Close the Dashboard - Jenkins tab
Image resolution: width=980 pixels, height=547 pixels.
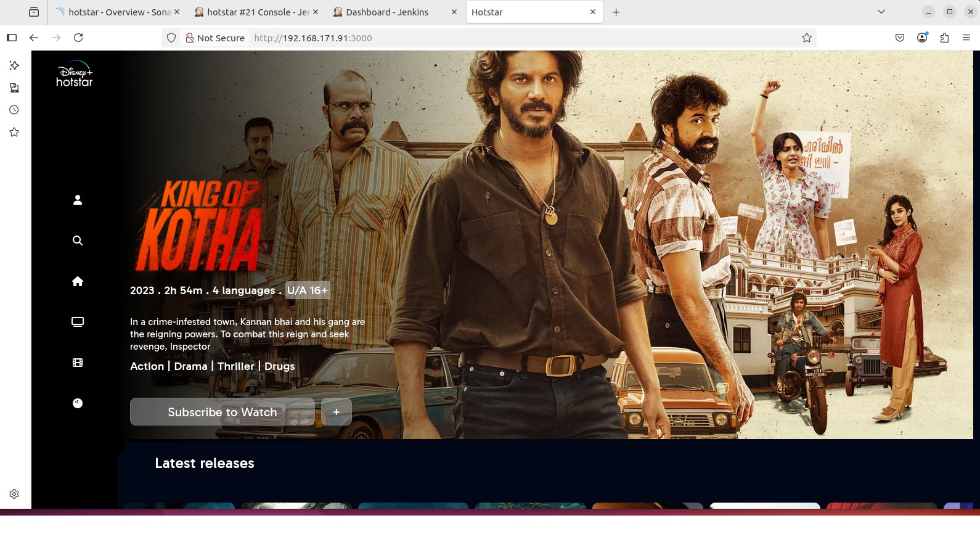click(454, 12)
